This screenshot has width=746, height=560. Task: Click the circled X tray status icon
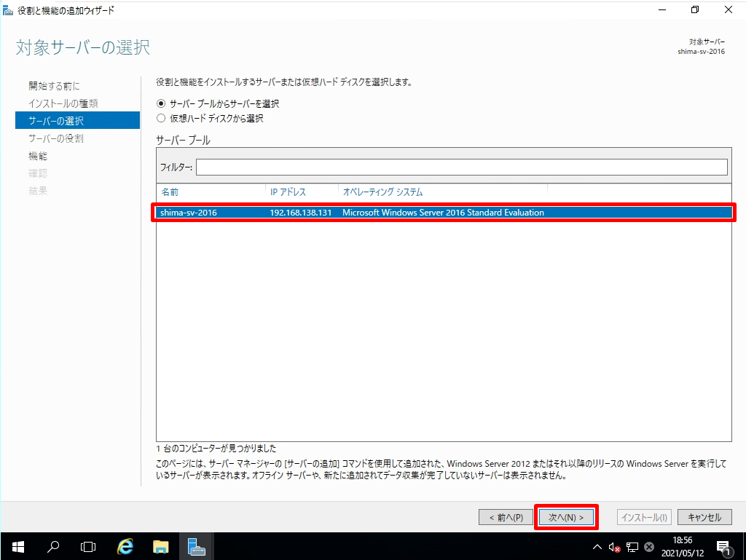click(x=649, y=547)
